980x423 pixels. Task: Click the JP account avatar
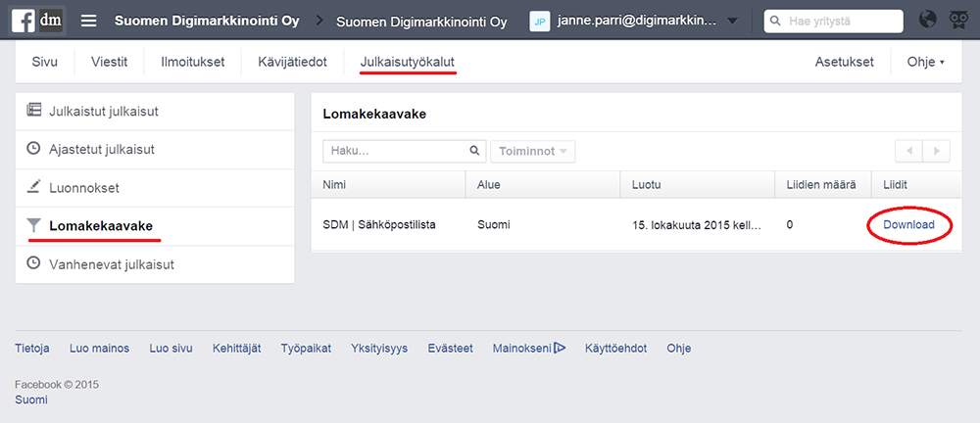[539, 22]
